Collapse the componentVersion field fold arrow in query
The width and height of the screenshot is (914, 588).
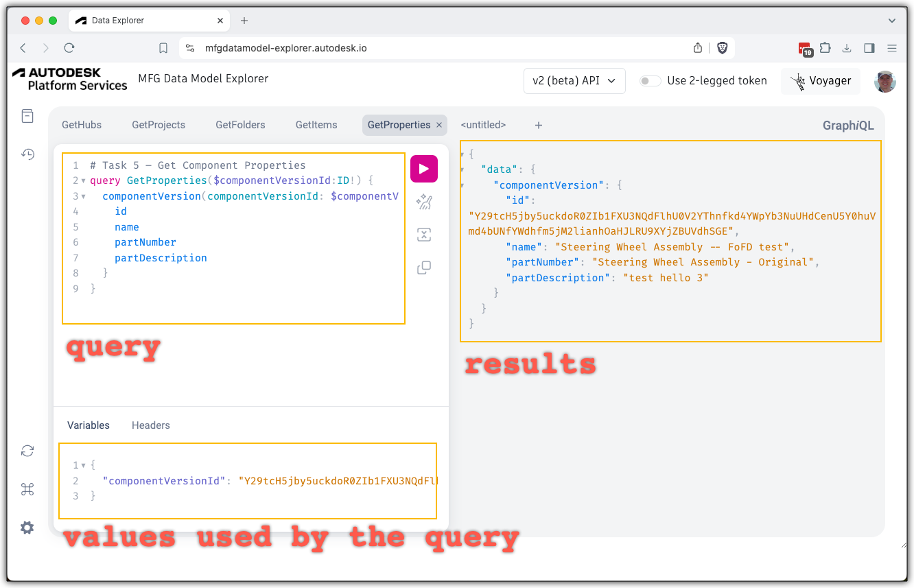pyautogui.click(x=83, y=196)
